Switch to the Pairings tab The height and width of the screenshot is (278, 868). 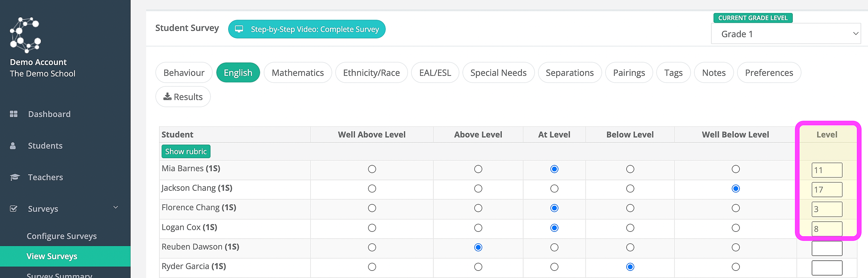pos(629,73)
